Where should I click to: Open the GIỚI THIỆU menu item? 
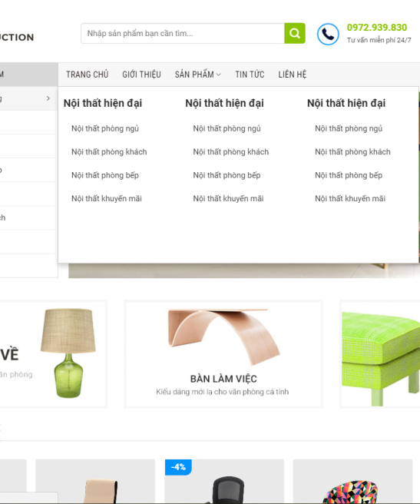coord(141,75)
